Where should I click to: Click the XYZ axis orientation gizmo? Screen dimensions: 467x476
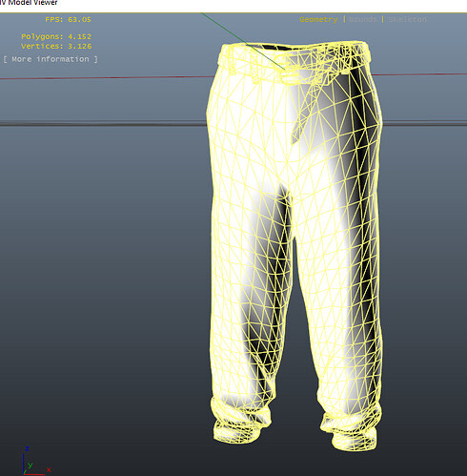pyautogui.click(x=36, y=461)
